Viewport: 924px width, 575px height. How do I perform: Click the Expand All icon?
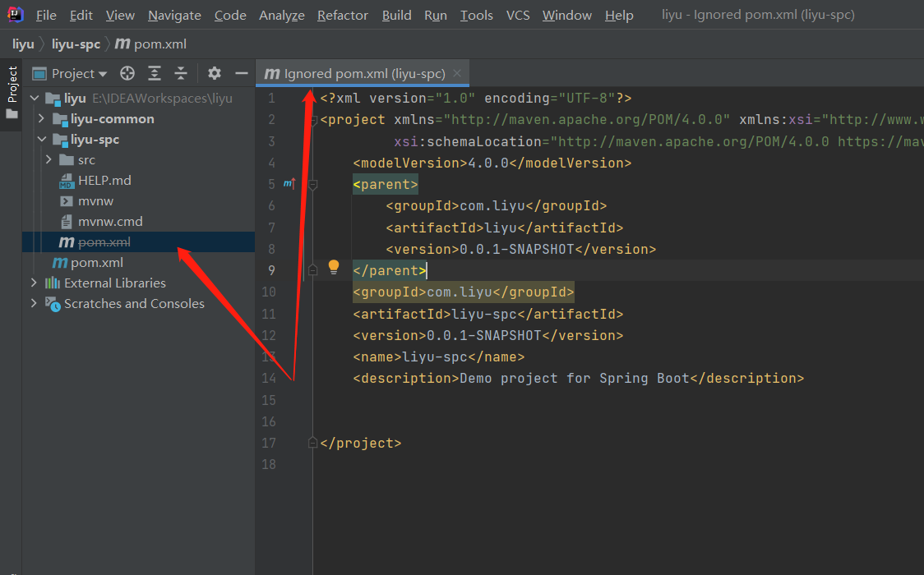[x=155, y=74]
